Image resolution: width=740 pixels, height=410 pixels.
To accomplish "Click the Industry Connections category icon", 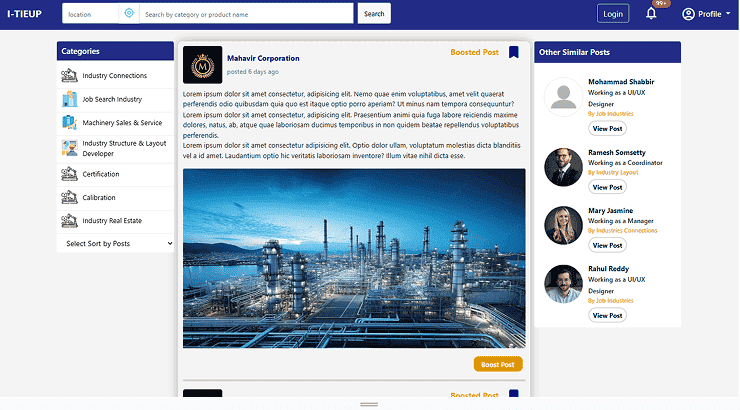I will pyautogui.click(x=69, y=76).
